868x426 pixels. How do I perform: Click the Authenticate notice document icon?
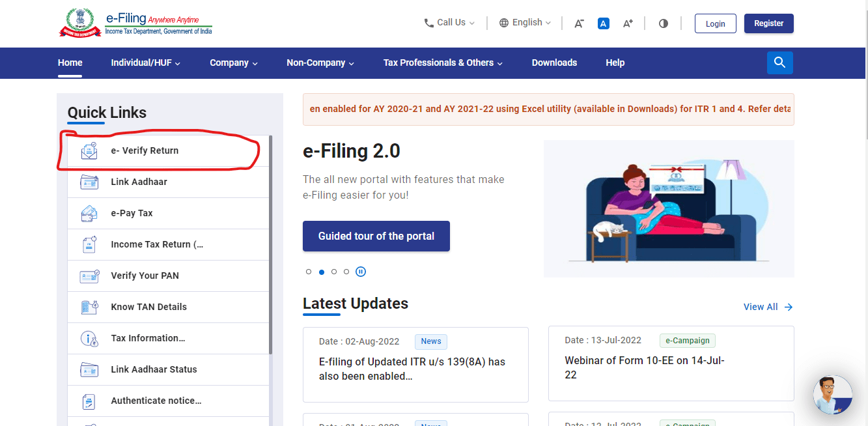click(89, 401)
